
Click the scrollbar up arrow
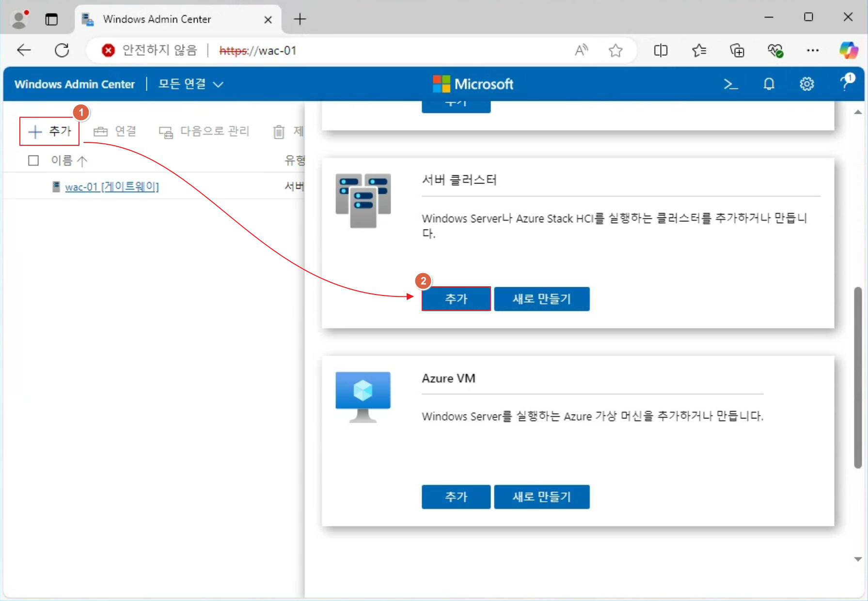pos(858,112)
